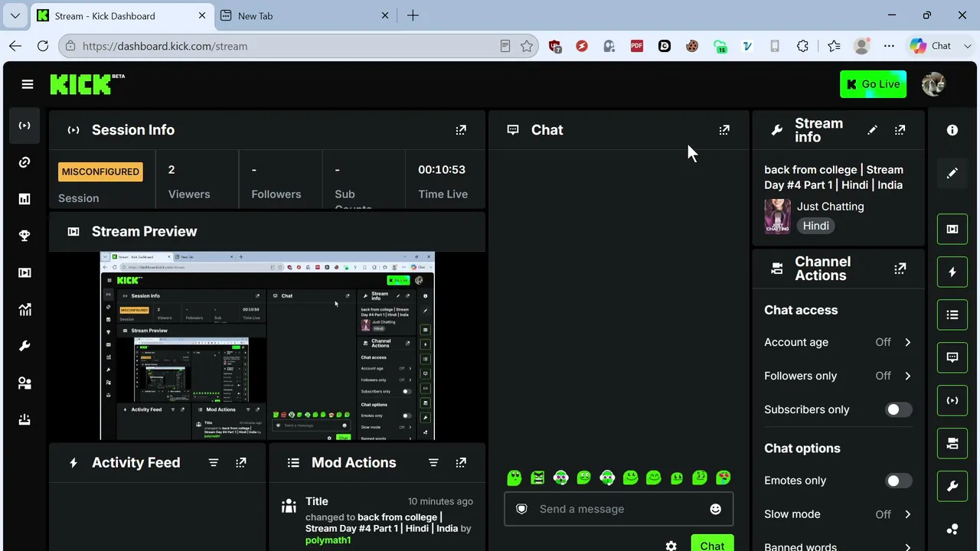Open the wrench settings icon in left sidebar
This screenshot has width=980, height=551.
pos(24,346)
